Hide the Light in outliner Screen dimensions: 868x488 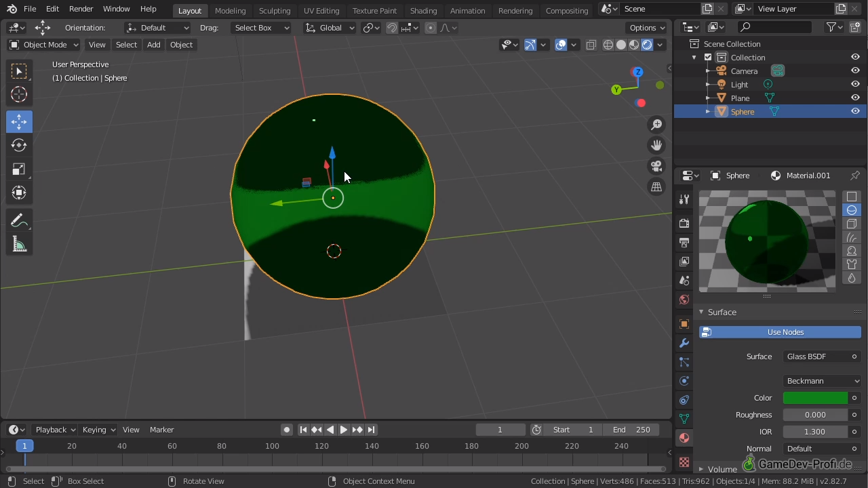(x=855, y=85)
